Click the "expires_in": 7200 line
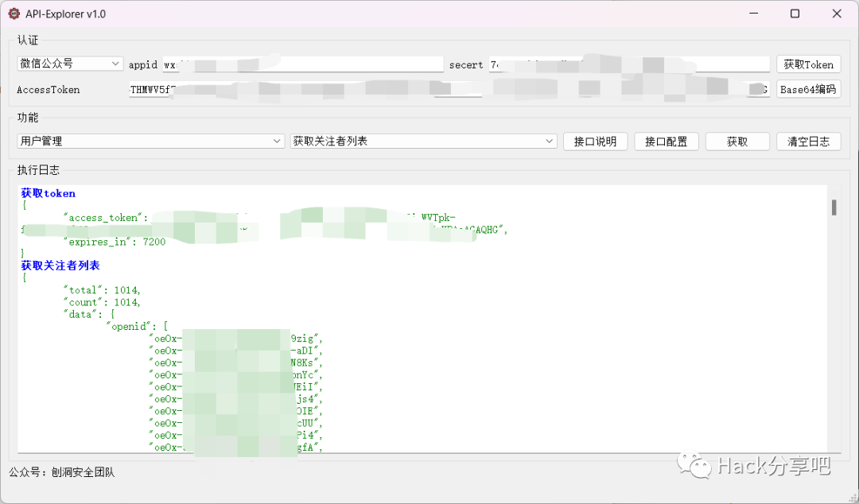The width and height of the screenshot is (859, 504). coord(115,242)
